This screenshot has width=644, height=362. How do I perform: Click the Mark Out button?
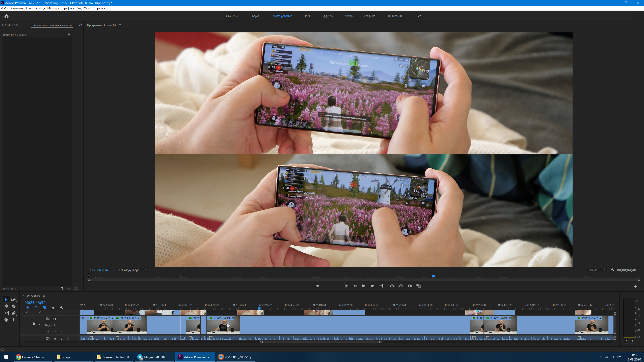(x=335, y=286)
